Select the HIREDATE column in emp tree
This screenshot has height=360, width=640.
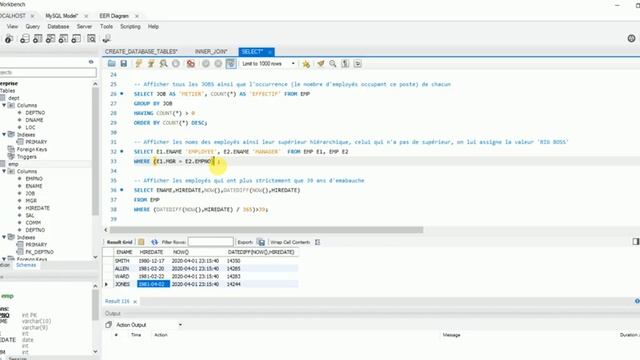pyautogui.click(x=37, y=208)
